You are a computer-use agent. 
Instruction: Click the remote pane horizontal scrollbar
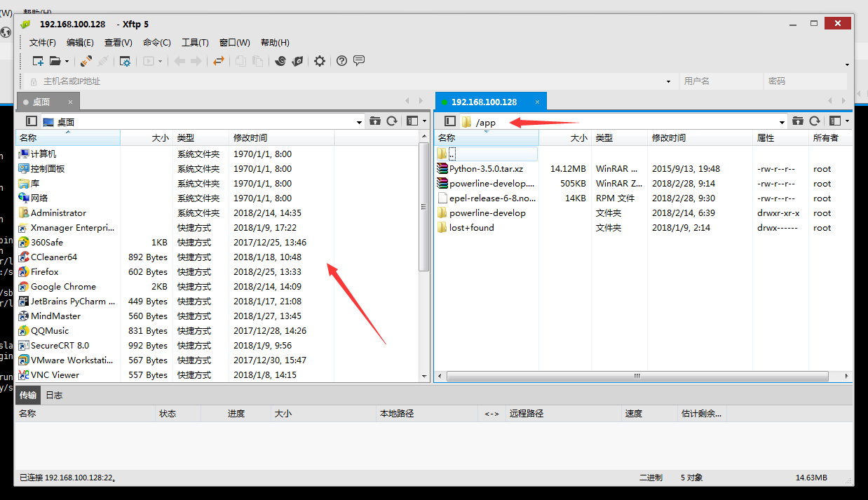[638, 376]
